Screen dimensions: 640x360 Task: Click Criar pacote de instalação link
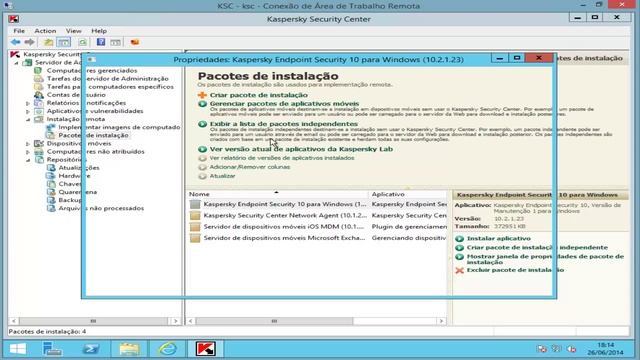(259, 95)
